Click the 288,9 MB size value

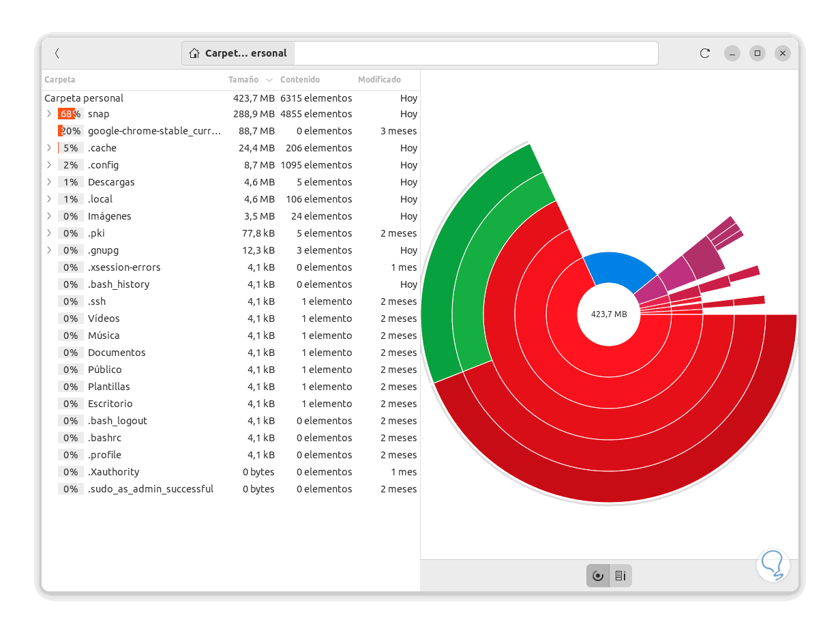click(x=254, y=114)
